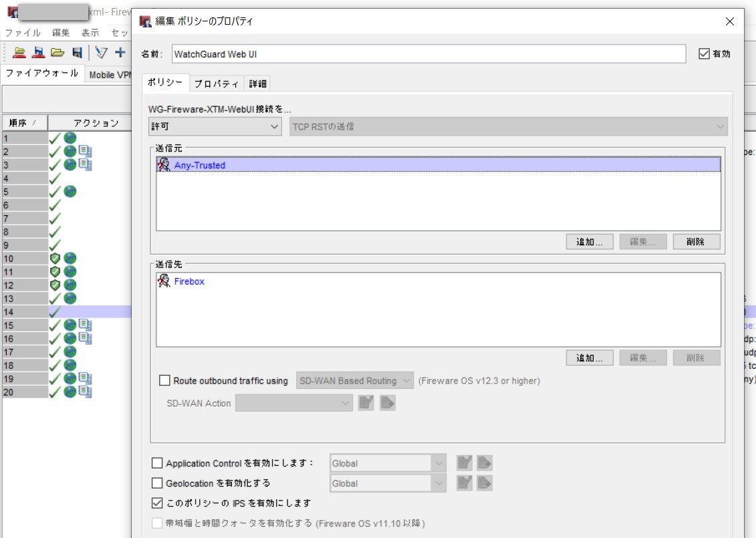756x538 pixels.
Task: Click 編集 button under the 送信元 list
Action: pos(643,241)
